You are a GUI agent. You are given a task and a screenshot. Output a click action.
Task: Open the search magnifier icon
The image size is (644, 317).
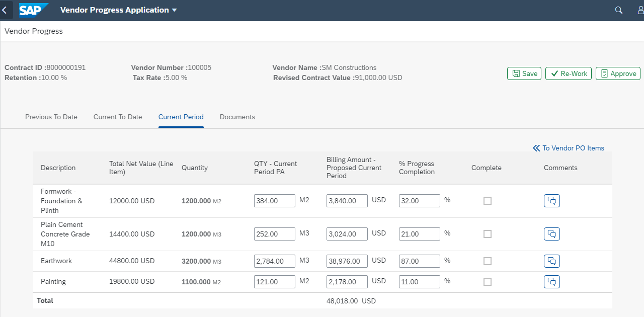[x=619, y=10]
